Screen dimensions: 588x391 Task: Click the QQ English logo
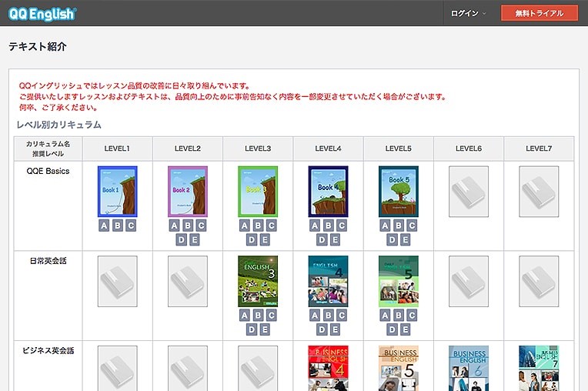point(42,15)
